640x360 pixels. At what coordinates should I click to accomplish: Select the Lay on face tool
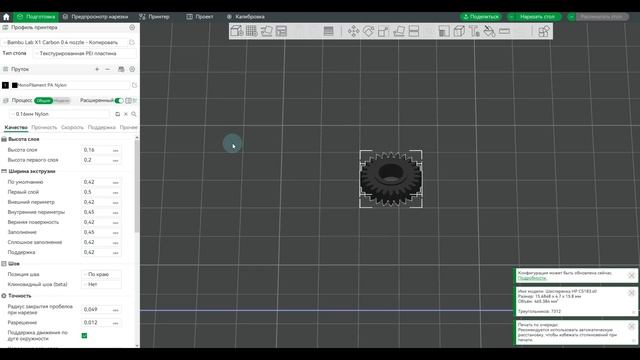pos(399,31)
